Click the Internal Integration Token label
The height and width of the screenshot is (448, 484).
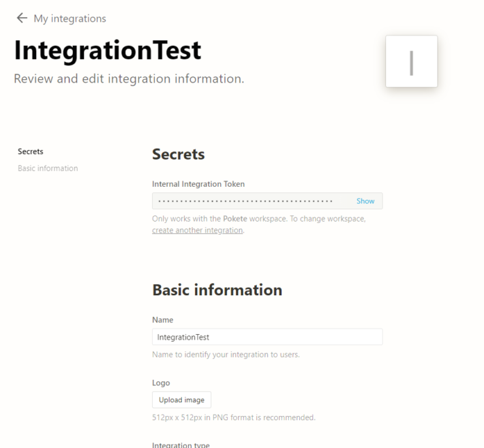tap(198, 184)
